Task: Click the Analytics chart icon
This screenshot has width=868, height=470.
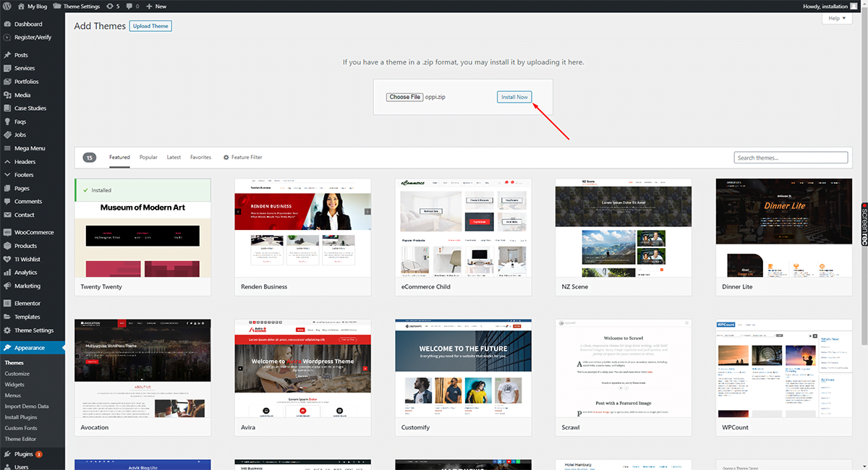Action: [x=7, y=273]
